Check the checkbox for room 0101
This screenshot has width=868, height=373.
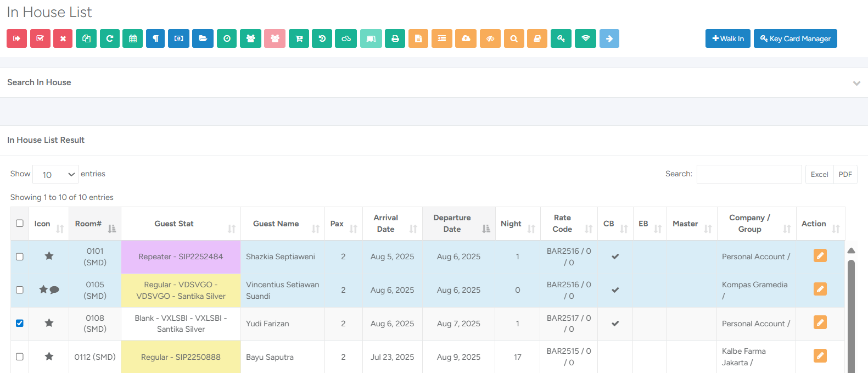click(20, 257)
